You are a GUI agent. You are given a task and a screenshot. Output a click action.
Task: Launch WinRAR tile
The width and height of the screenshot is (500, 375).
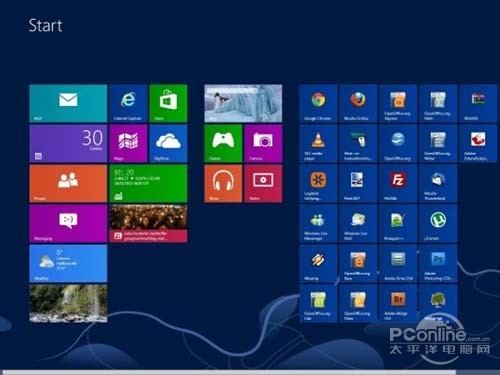coord(478,103)
